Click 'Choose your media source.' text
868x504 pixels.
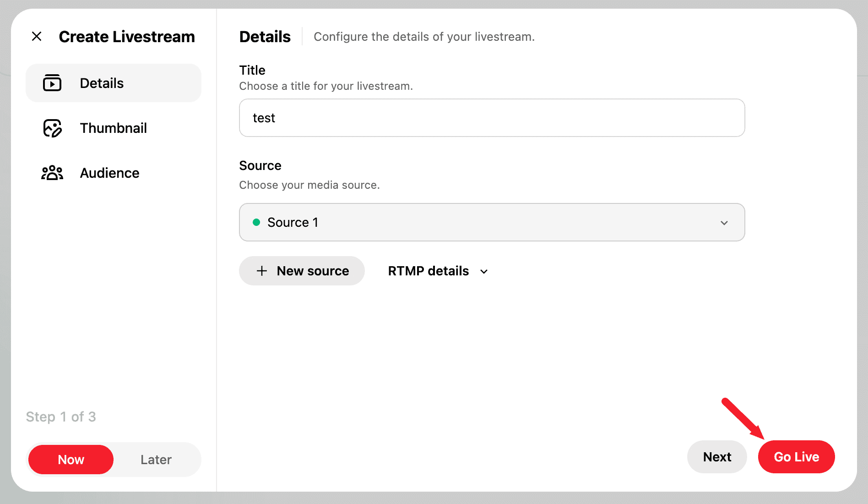[309, 185]
